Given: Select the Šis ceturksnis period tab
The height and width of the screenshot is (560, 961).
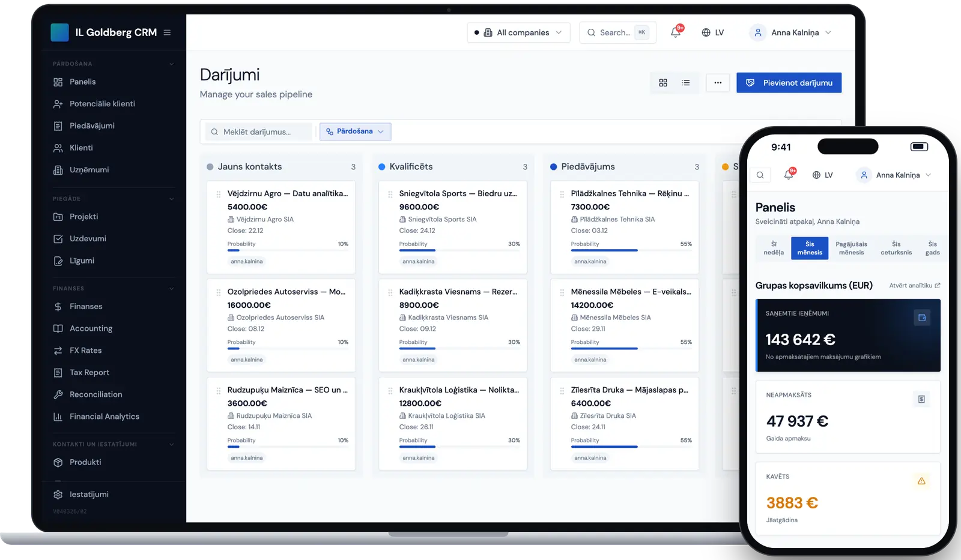Looking at the screenshot, I should [x=896, y=248].
